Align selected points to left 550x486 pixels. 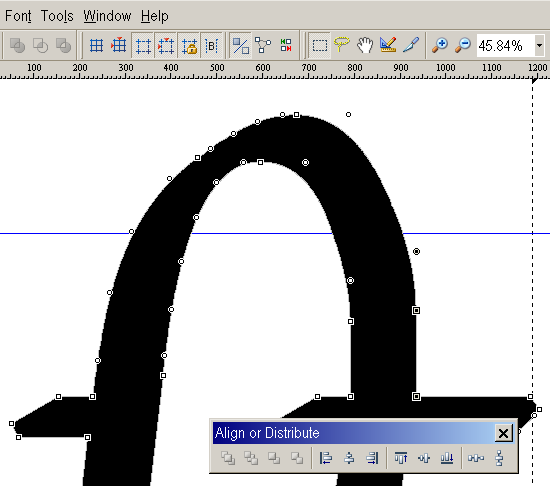click(x=326, y=458)
